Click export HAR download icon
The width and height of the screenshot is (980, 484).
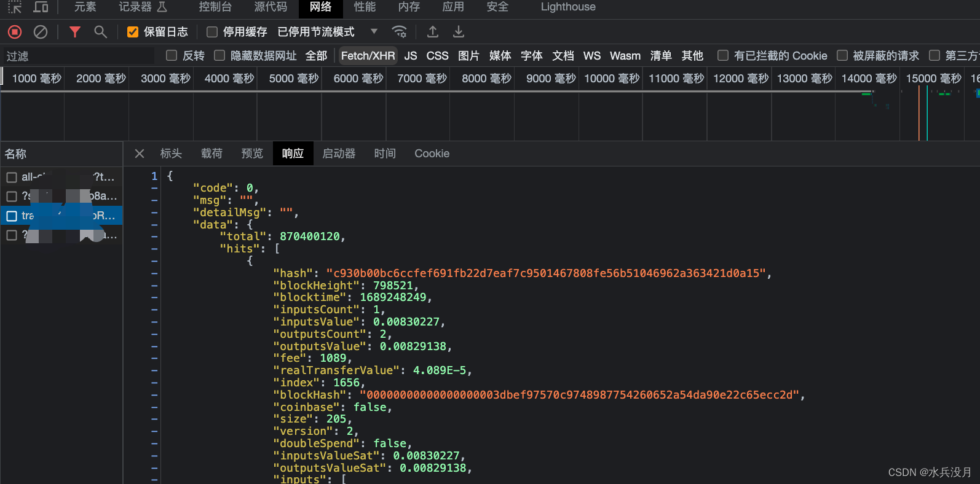coord(459,32)
